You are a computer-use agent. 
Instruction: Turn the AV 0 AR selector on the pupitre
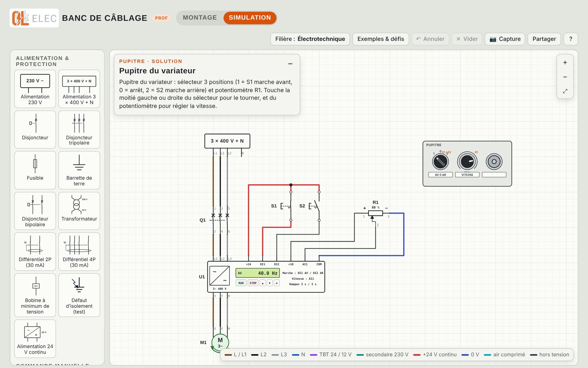(440, 162)
